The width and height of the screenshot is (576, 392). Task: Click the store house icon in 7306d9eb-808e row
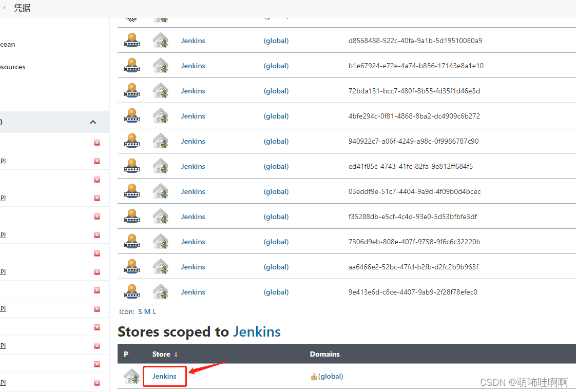pos(161,241)
